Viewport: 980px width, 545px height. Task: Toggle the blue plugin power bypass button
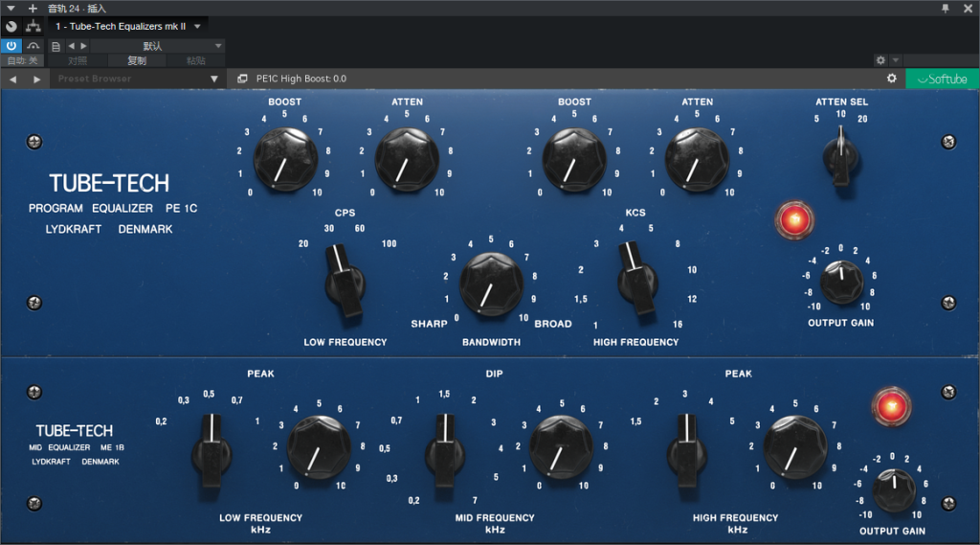11,46
